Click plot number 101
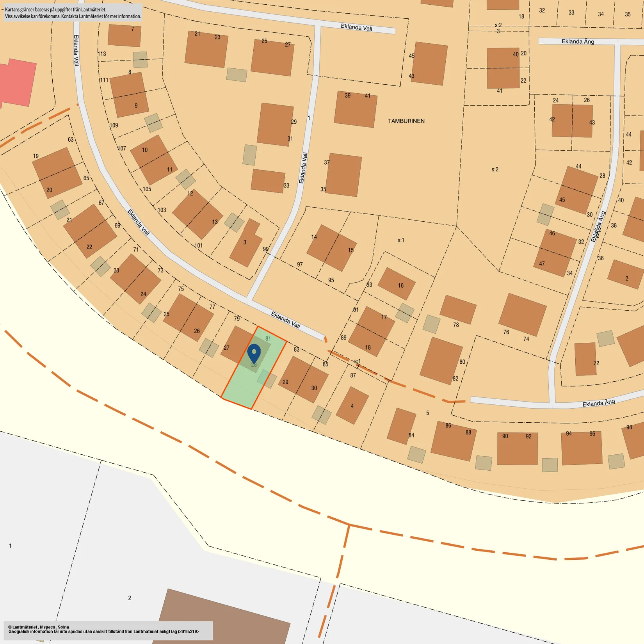This screenshot has height=644, width=644. point(198,246)
